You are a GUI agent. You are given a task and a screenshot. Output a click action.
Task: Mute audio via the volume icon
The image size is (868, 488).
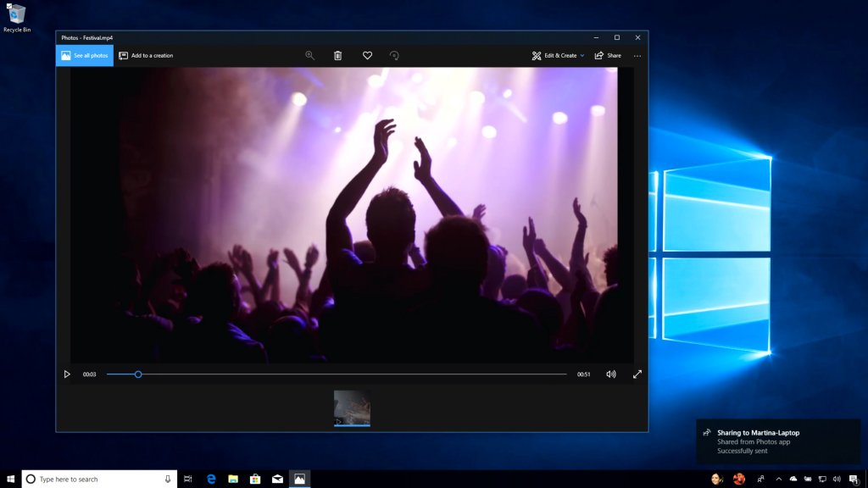(610, 374)
